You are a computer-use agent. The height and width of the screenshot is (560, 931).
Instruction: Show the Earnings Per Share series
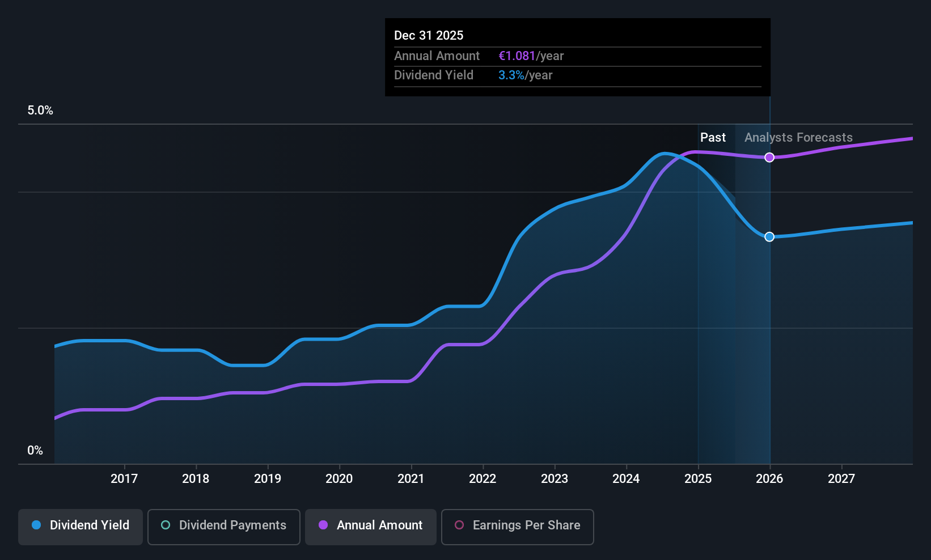point(518,527)
